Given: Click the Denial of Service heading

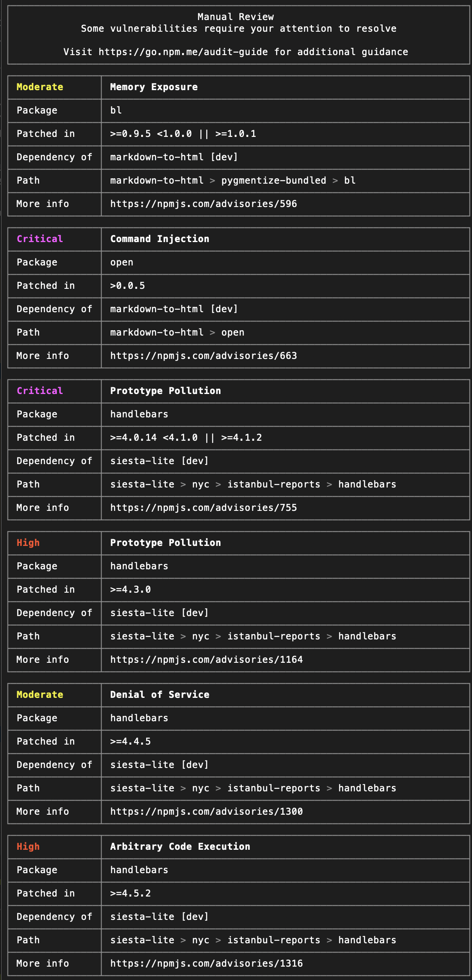Looking at the screenshot, I should [x=160, y=695].
